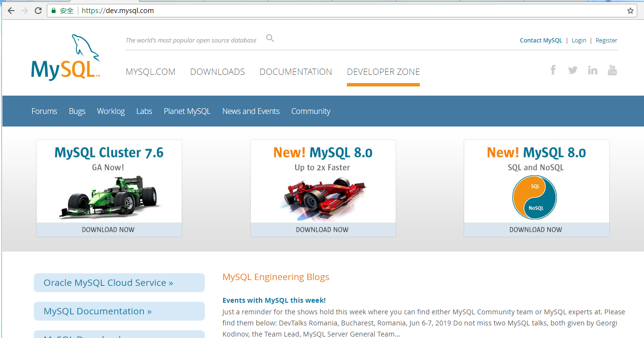Open MySQL LinkedIn page icon

pyautogui.click(x=593, y=70)
